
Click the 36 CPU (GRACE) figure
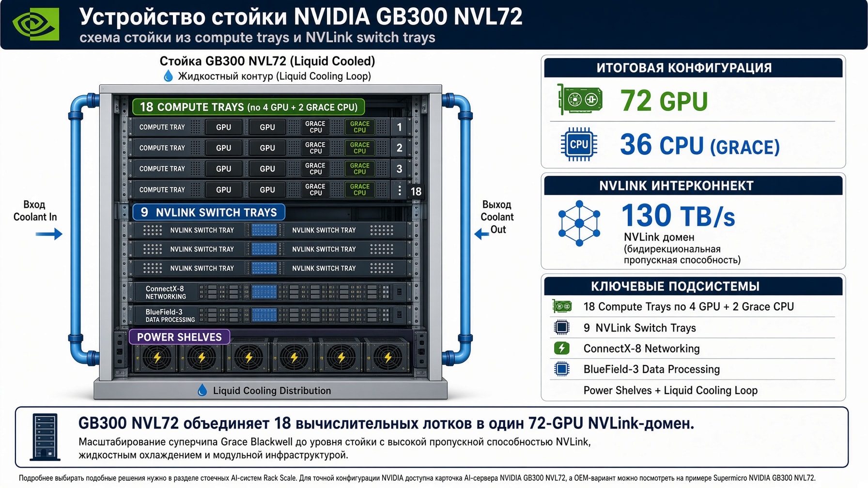(x=700, y=145)
